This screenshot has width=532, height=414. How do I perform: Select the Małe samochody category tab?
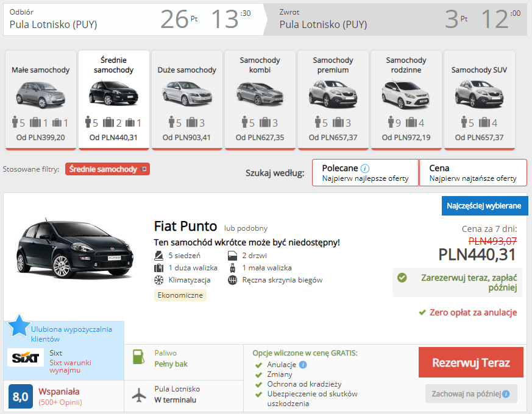click(x=41, y=100)
